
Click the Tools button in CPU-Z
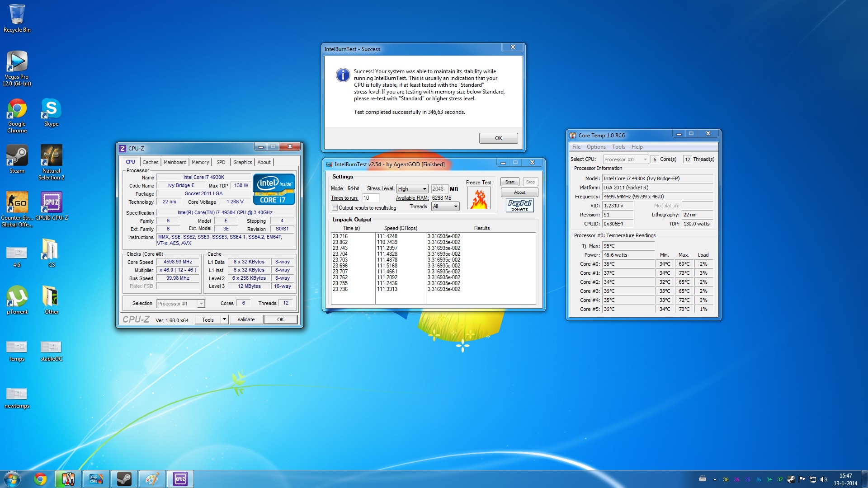[x=208, y=319]
